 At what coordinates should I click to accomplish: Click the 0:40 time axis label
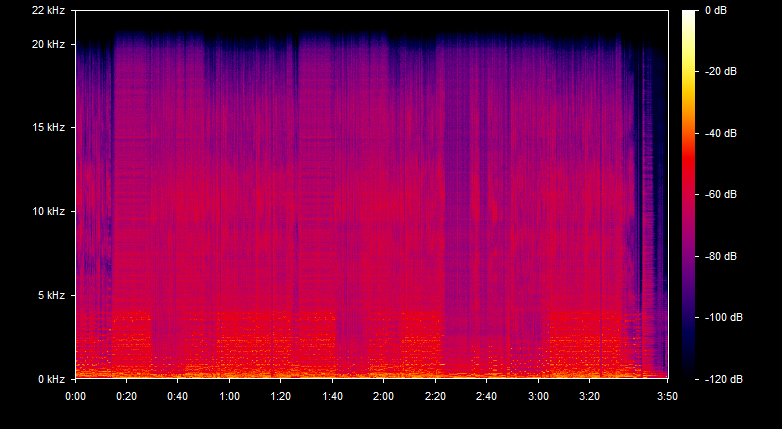pos(178,397)
